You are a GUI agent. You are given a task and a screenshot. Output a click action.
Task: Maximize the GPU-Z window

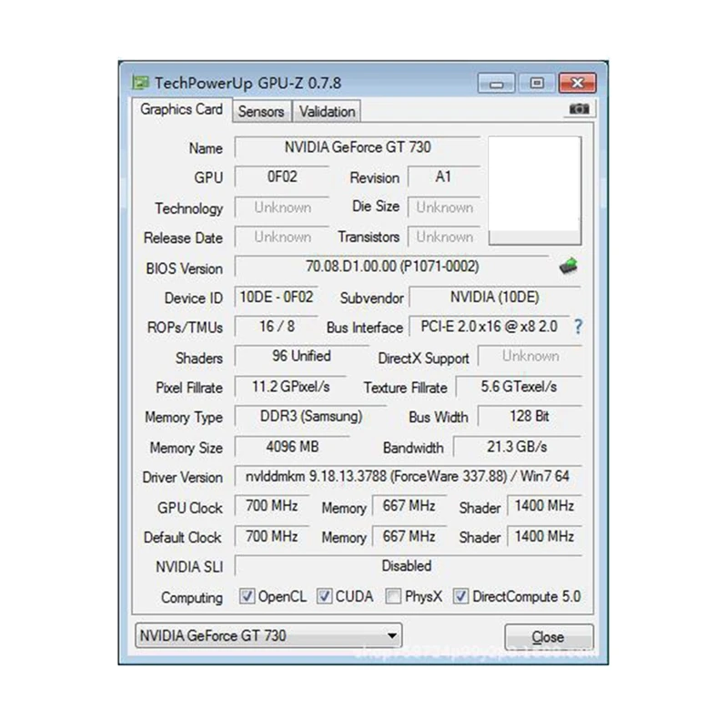point(537,83)
